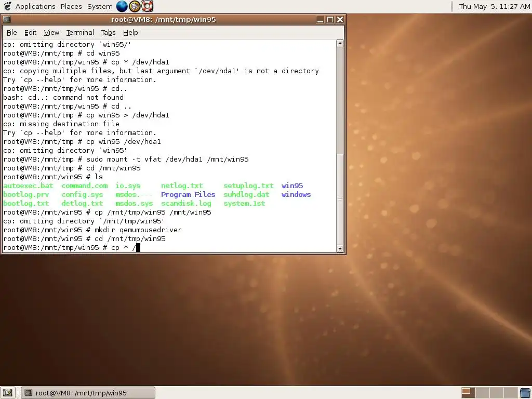Click 'command.com' in ls output
Viewport: 532px width, 399px height.
(85, 186)
